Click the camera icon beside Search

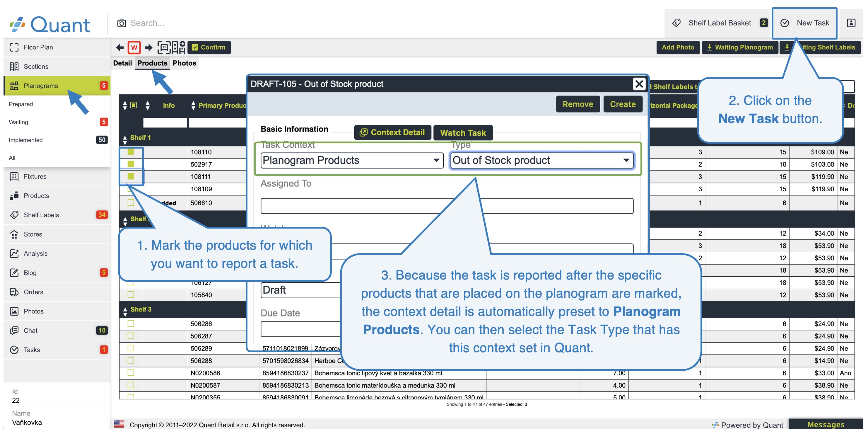(121, 23)
